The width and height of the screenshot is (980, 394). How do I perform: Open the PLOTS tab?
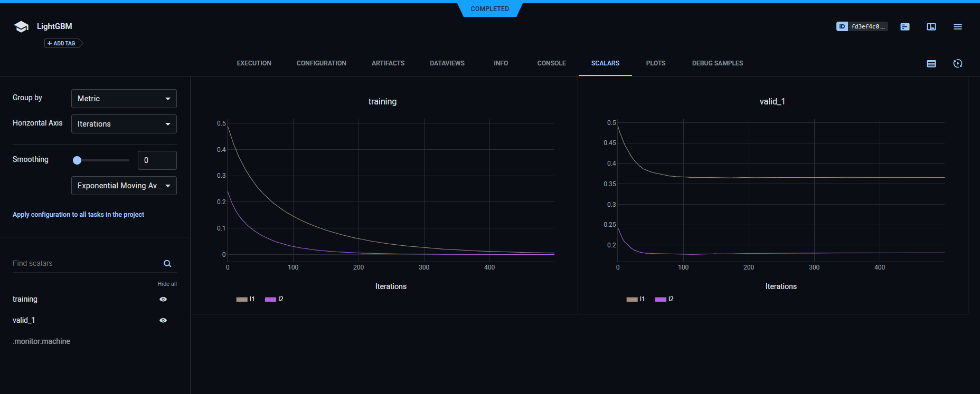(655, 63)
